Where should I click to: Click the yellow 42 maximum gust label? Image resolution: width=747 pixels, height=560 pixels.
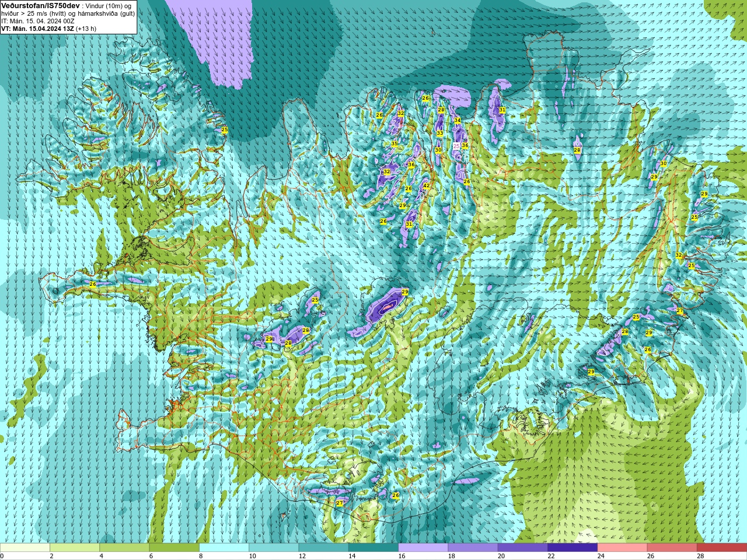pyautogui.click(x=427, y=186)
